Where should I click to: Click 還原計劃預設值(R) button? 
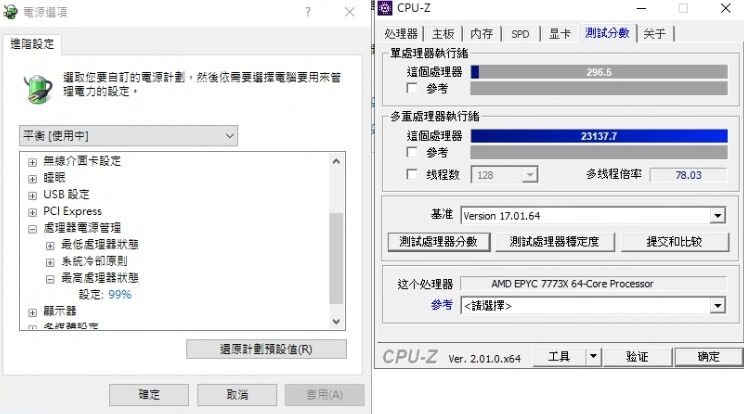[x=266, y=349]
